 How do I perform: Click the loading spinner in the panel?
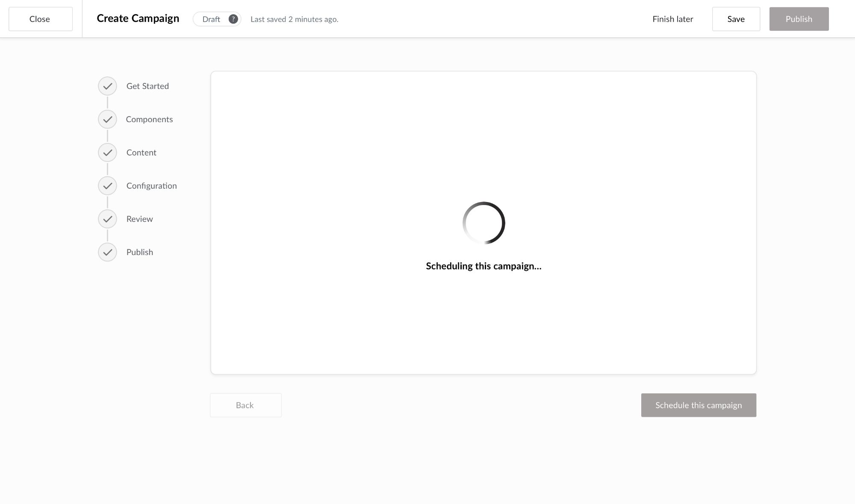(x=484, y=223)
